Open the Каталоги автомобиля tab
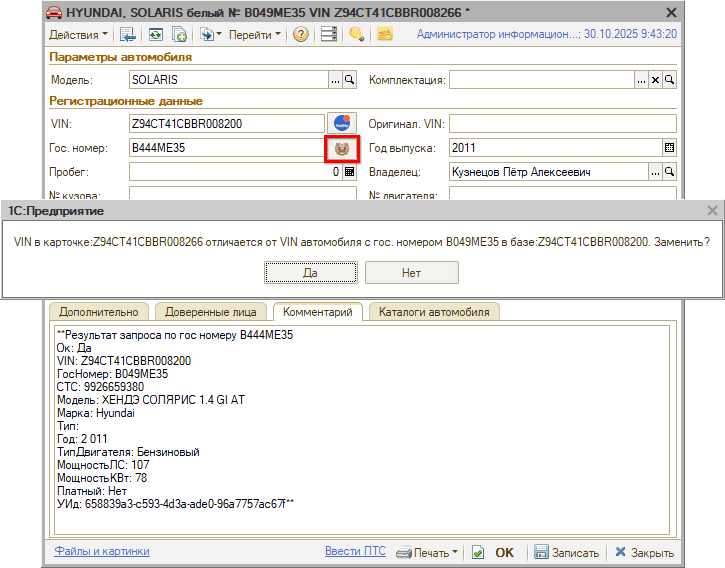The height and width of the screenshot is (568, 725). tap(433, 312)
